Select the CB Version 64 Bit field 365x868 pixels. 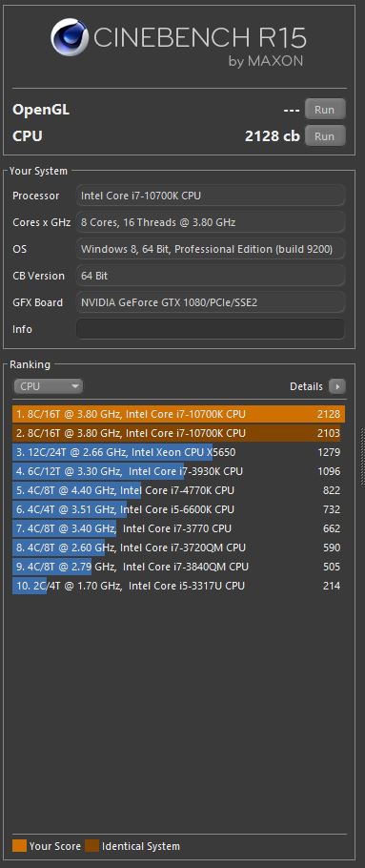pyautogui.click(x=211, y=276)
